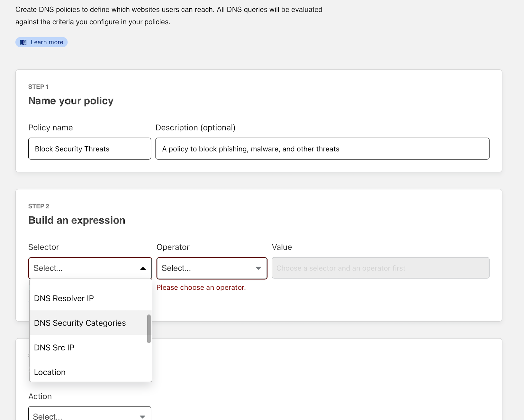Click the Selector dropdown collapse arrow

click(x=143, y=268)
